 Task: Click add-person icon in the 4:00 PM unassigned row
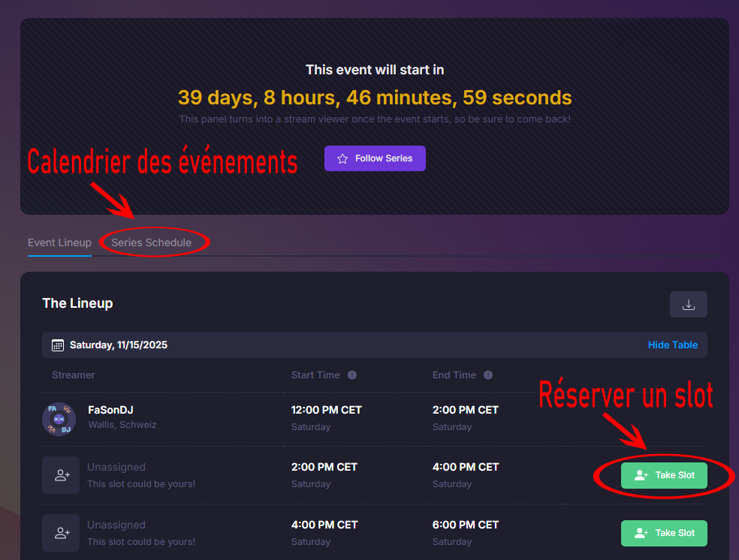(x=61, y=533)
